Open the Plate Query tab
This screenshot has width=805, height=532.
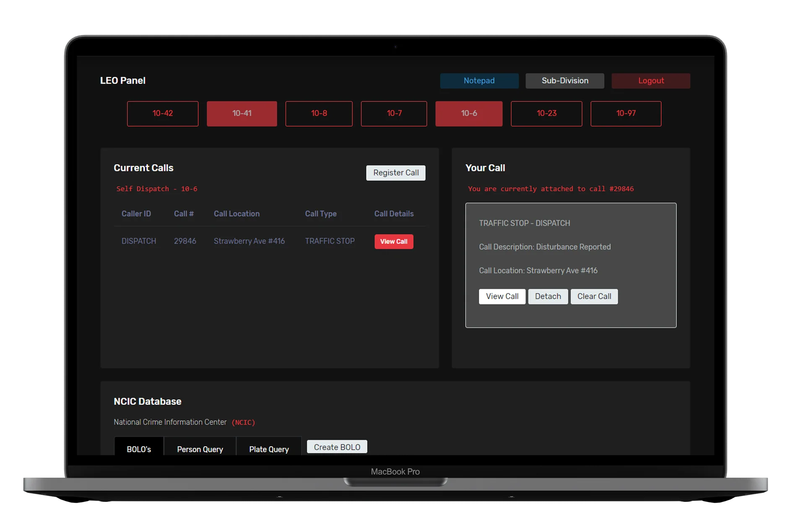pyautogui.click(x=269, y=449)
